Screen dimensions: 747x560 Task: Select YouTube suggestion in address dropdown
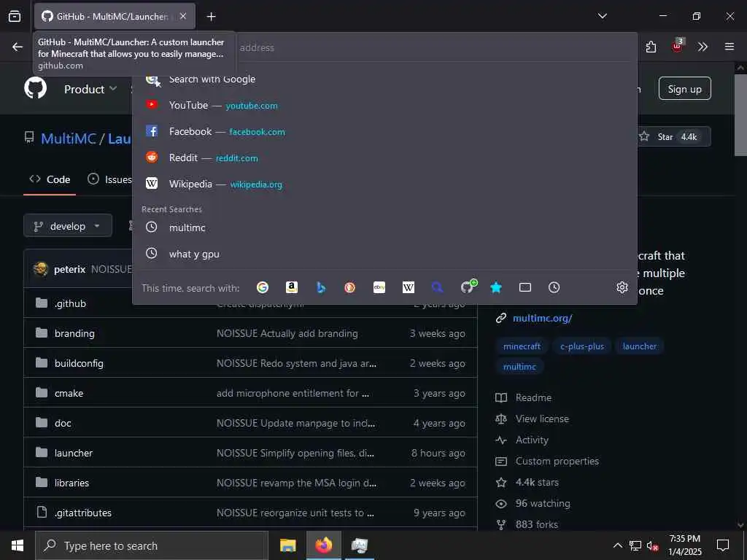pyautogui.click(x=385, y=105)
